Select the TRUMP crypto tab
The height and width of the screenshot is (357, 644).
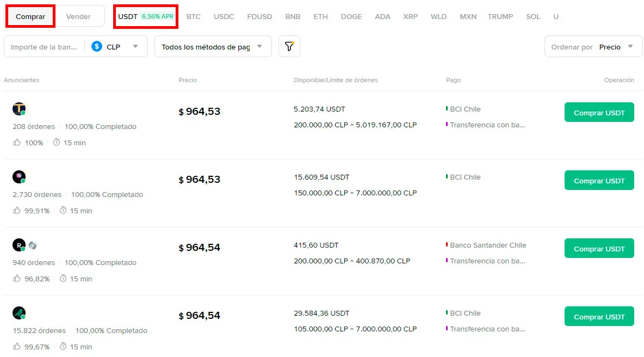500,16
